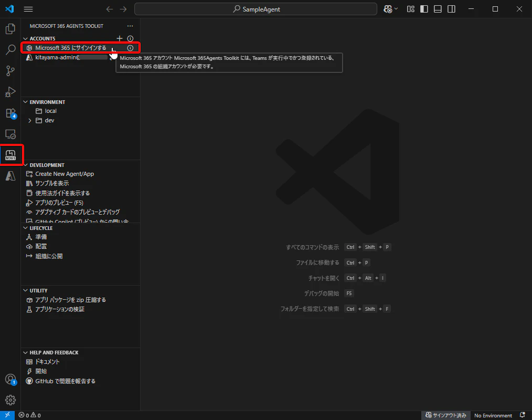Click No Environment in status bar
The height and width of the screenshot is (420, 532).
click(x=493, y=415)
